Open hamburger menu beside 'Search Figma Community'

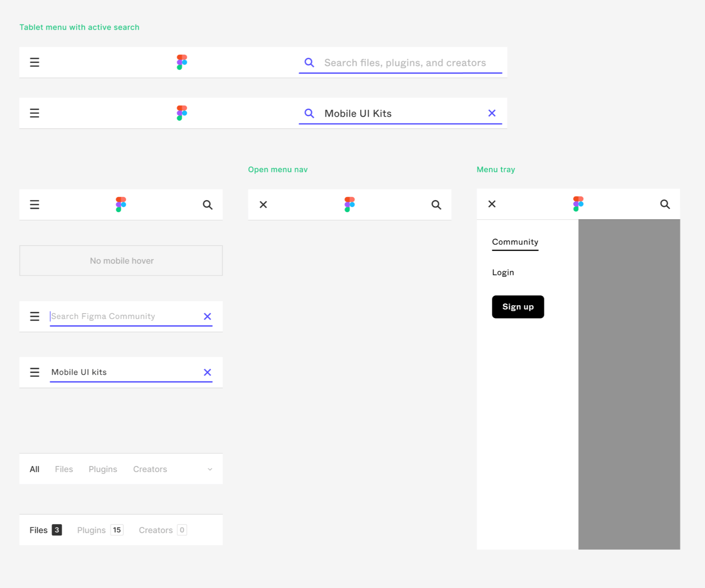coord(34,316)
